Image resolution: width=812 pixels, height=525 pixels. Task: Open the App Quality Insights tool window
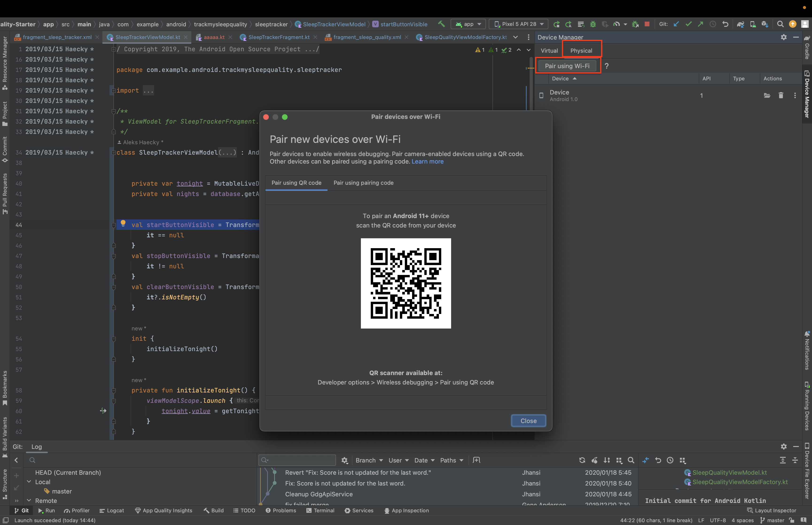(x=164, y=510)
